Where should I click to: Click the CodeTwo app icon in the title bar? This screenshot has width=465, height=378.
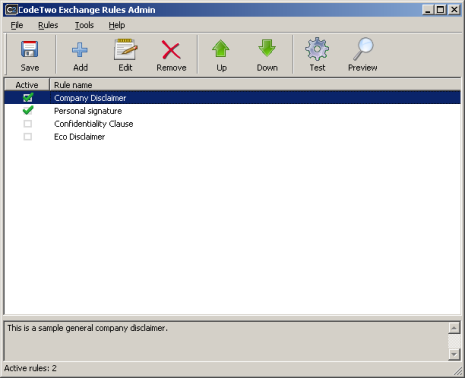click(11, 10)
